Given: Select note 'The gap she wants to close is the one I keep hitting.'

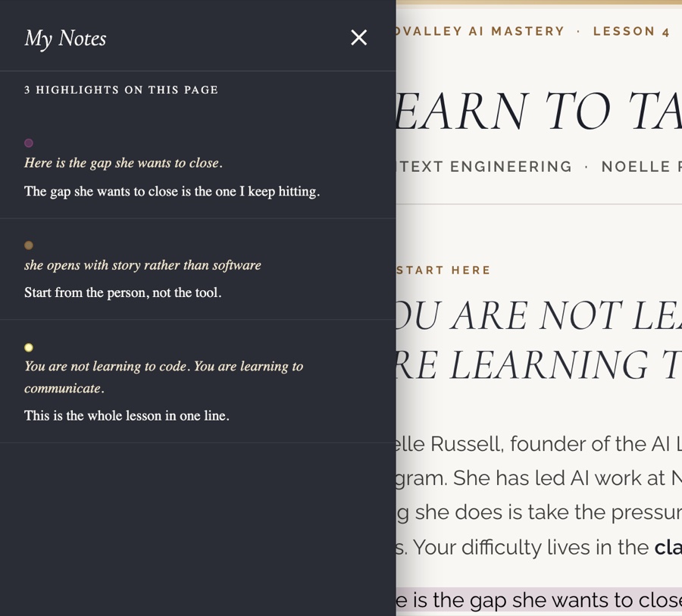Looking at the screenshot, I should pos(172,192).
